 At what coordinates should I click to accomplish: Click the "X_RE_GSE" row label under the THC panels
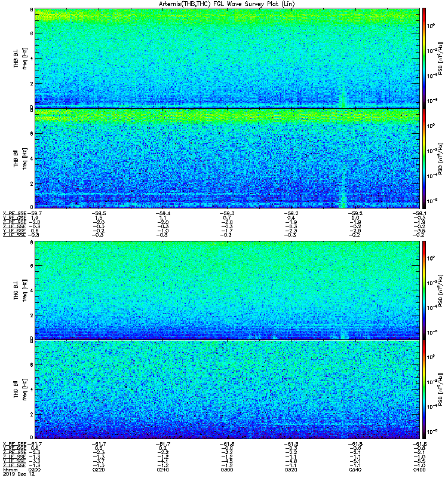point(14,444)
